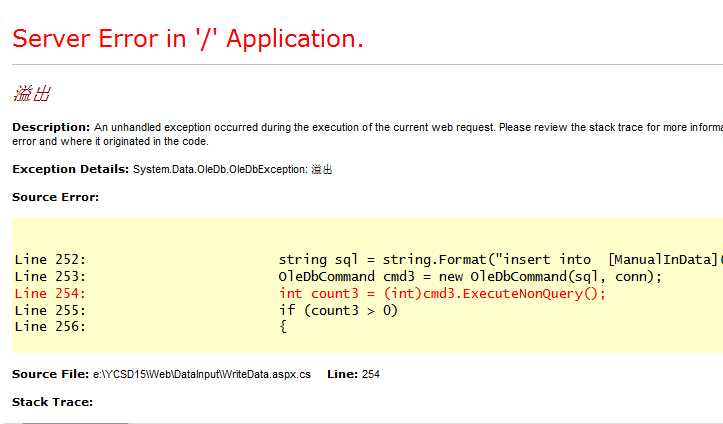Click the Source Error label
Image resolution: width=723 pixels, height=424 pixels.
coord(55,197)
